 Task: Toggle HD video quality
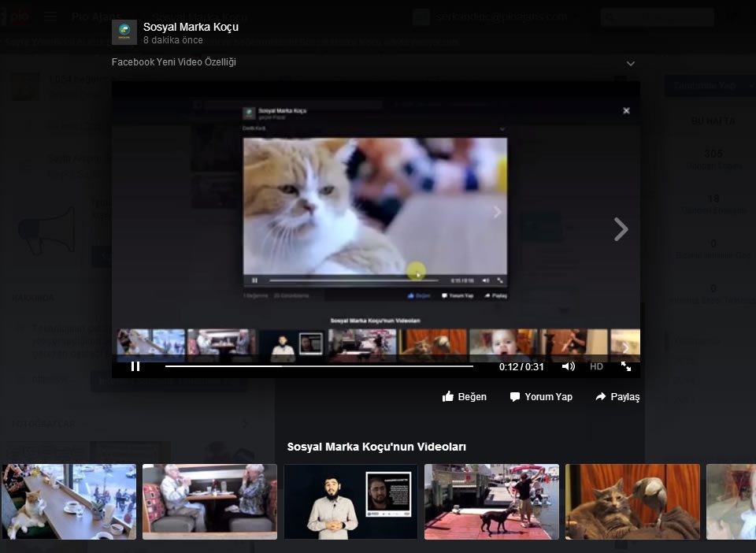point(596,366)
